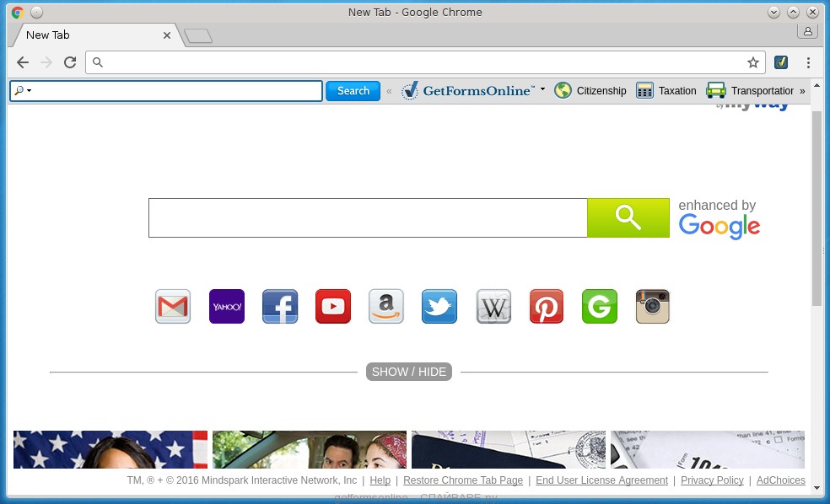The width and height of the screenshot is (830, 504).
Task: Open Gmail from the quick links row
Action: click(172, 306)
